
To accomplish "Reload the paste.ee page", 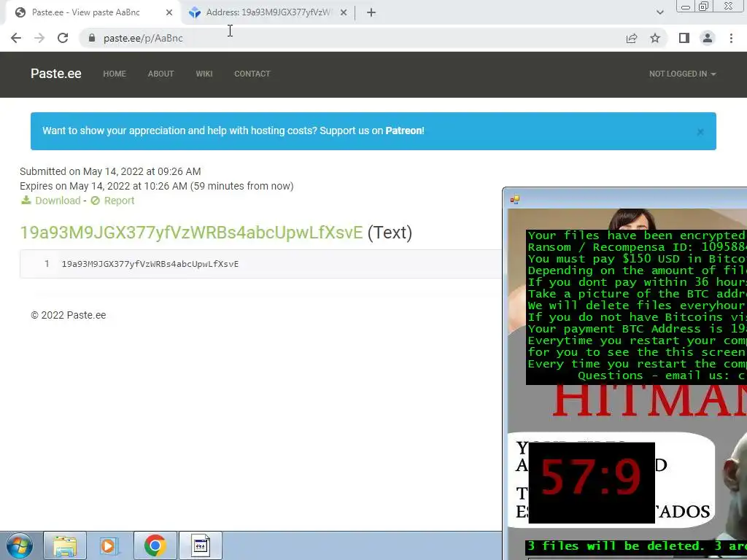I will [x=63, y=38].
